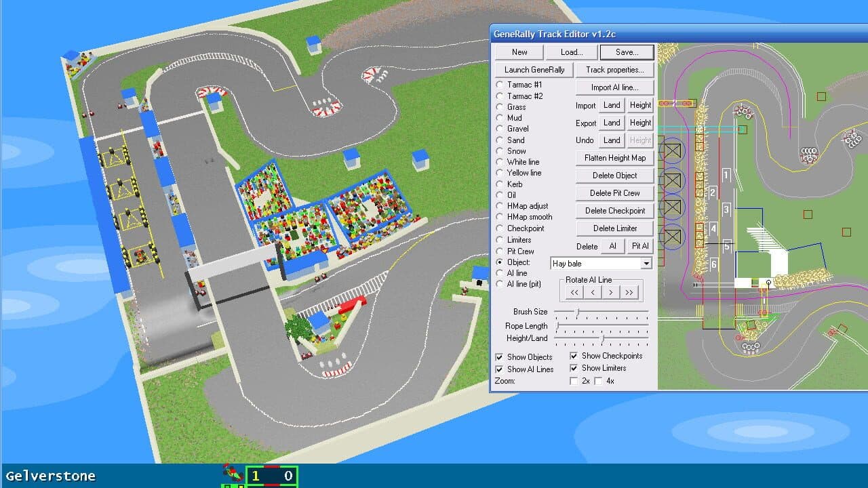Toggle Show AI Lines
This screenshot has height=488, width=868.
(500, 369)
